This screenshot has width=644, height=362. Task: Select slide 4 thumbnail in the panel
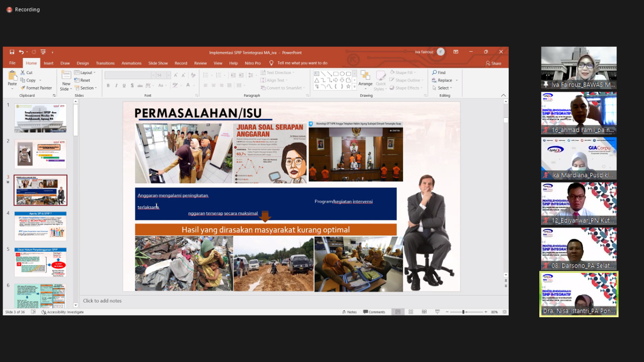coord(40,226)
